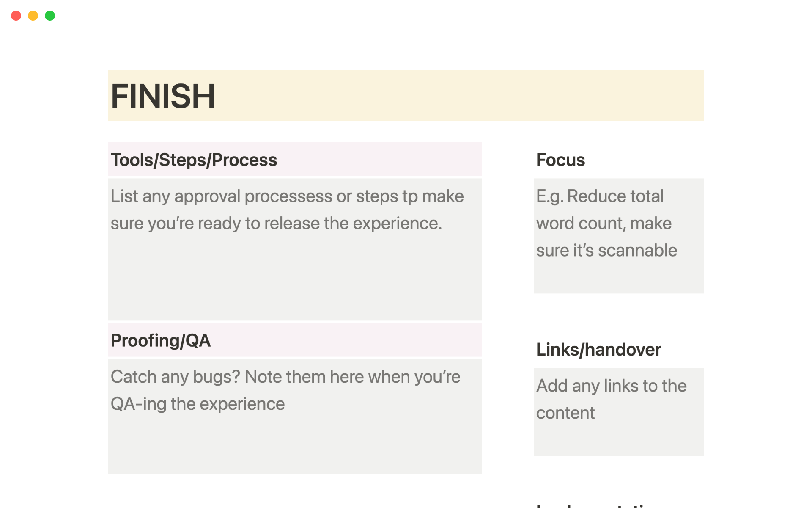Viewport: 812px width, 508px height.
Task: Select the Focus heading
Action: (560, 160)
